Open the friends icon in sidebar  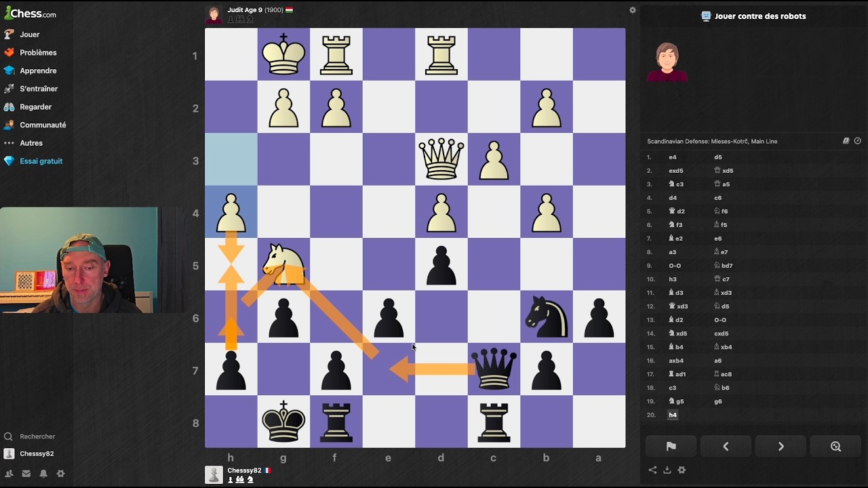[9, 474]
